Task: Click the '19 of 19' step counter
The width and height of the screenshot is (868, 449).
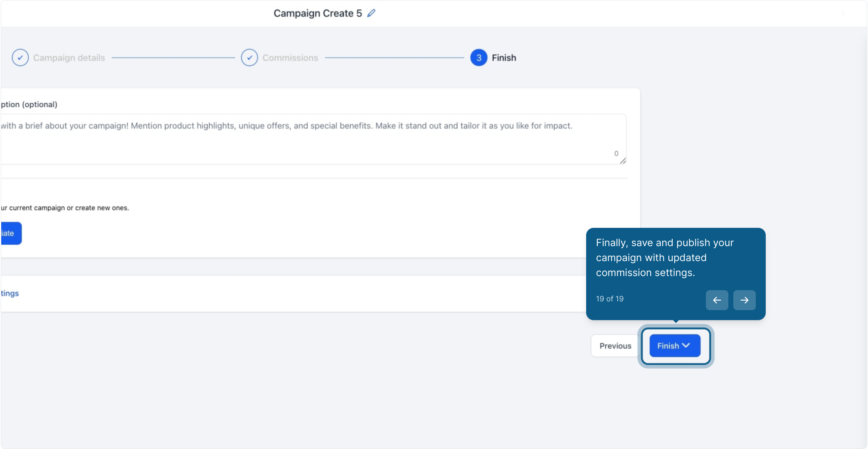Action: point(610,299)
